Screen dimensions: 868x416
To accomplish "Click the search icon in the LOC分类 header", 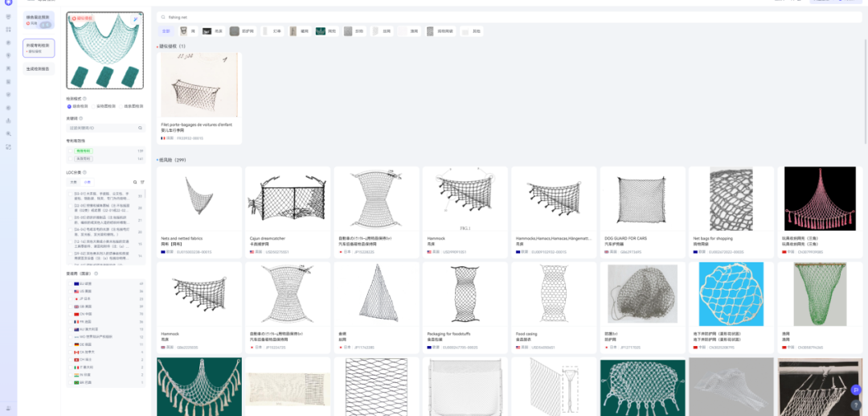I will point(135,182).
